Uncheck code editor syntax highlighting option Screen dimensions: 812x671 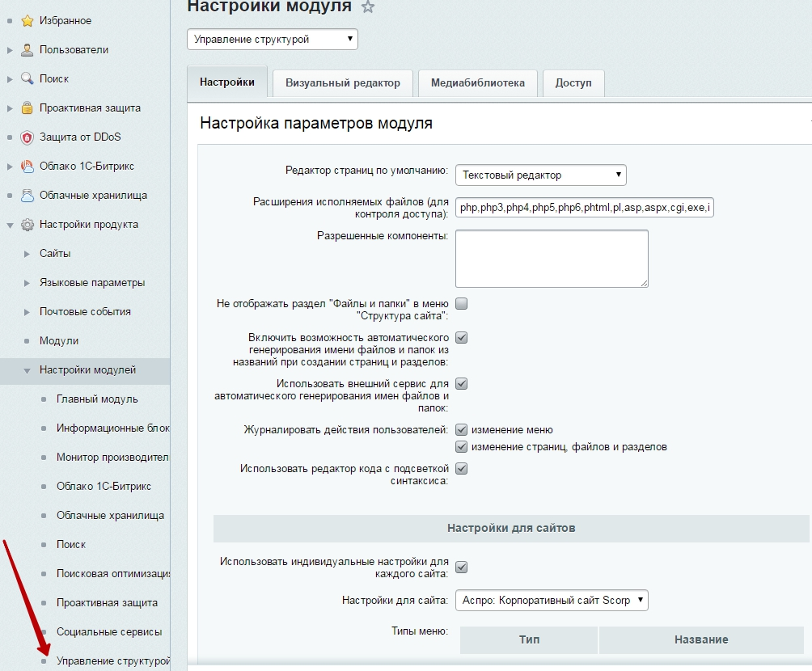[462, 468]
